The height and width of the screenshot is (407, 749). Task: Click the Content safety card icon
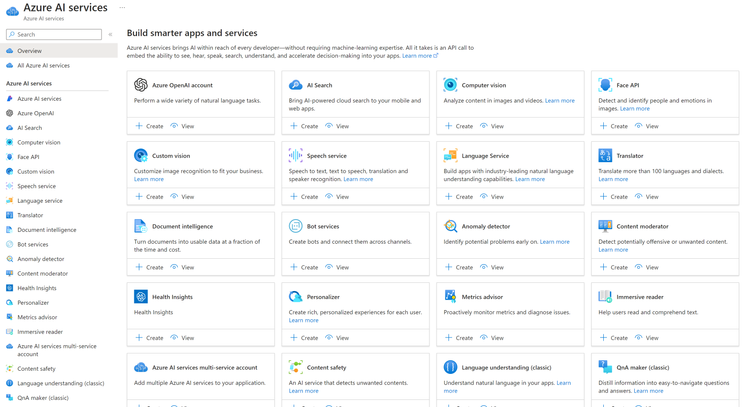tap(295, 367)
